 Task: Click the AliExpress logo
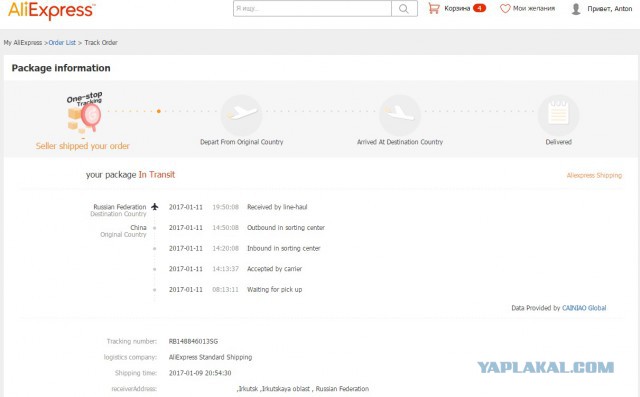[x=51, y=10]
